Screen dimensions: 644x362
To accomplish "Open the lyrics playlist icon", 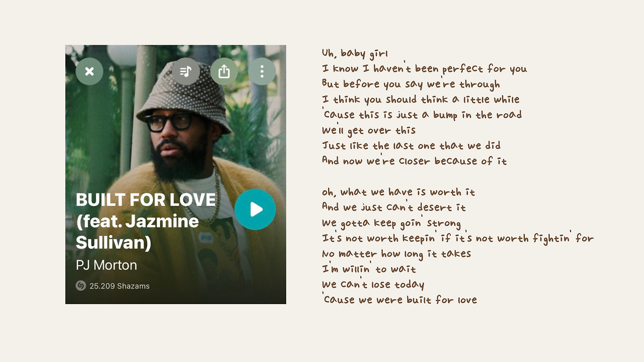I will (x=186, y=71).
